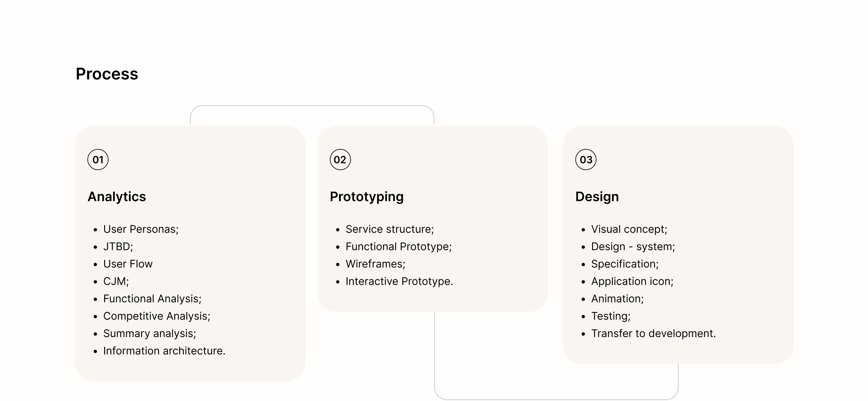Click the JTBD list item

pyautogui.click(x=118, y=246)
